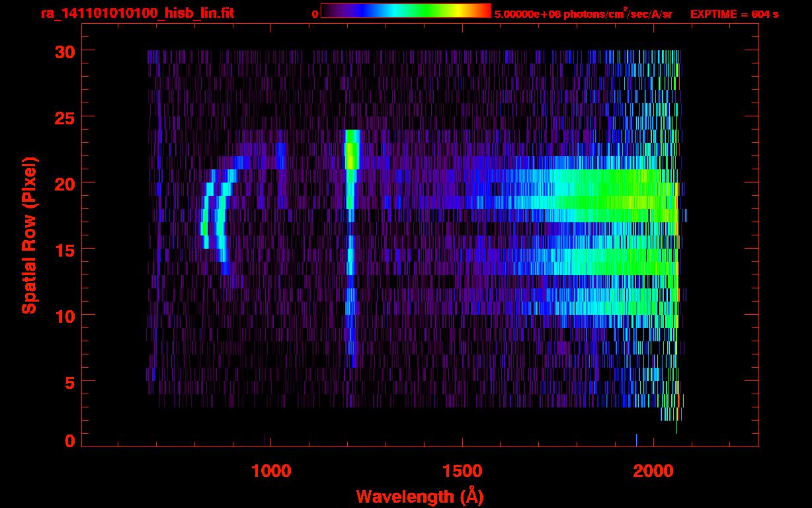Click the 5 row tick label
Viewport: 812px width, 508px height.
pyautogui.click(x=69, y=382)
